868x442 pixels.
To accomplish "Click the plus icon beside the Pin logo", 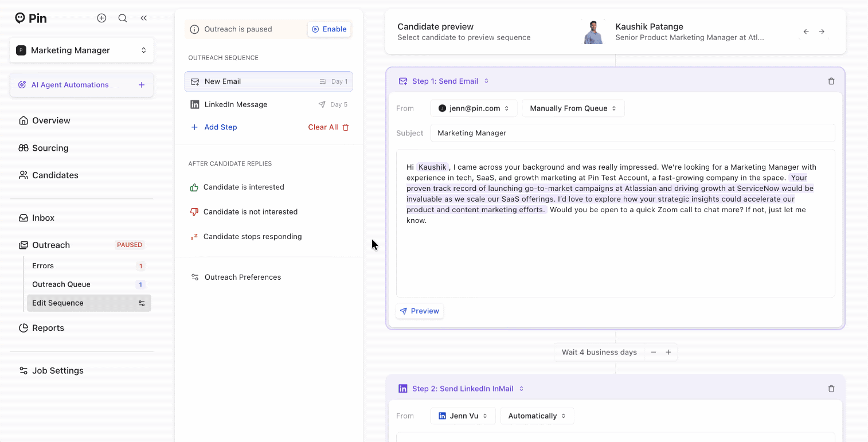I will pos(101,18).
